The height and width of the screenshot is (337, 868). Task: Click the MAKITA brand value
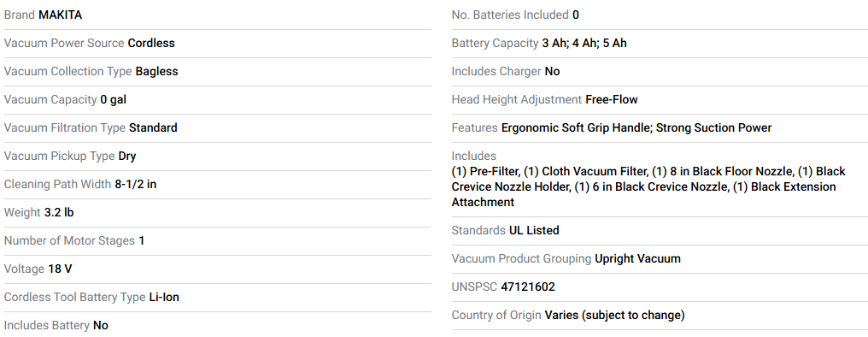click(x=61, y=15)
